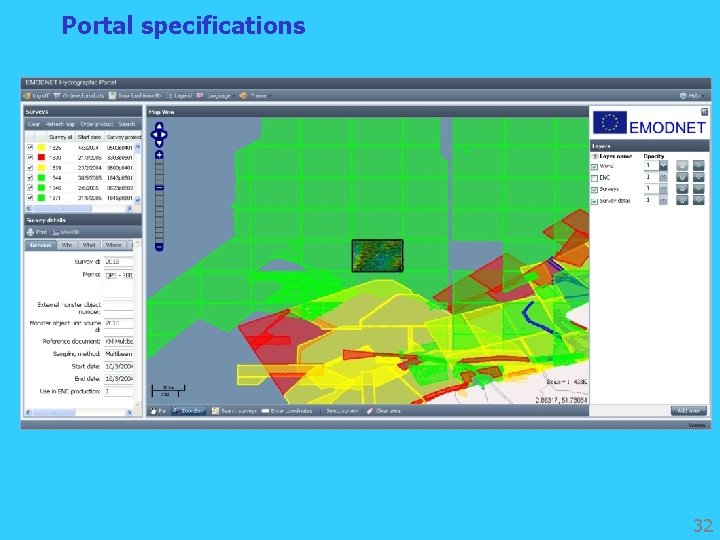Toggle the Surveys layer checkbox
Image resolution: width=720 pixels, height=540 pixels.
[x=594, y=190]
